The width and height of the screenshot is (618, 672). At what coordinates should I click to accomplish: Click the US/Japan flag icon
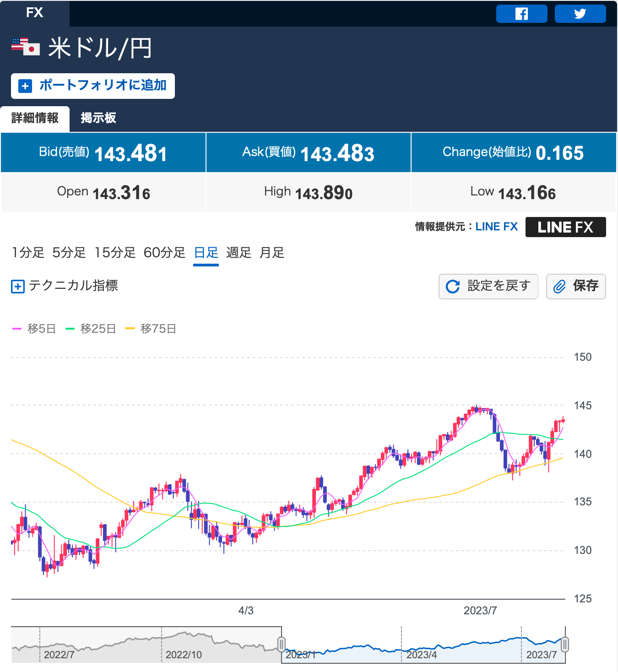[x=26, y=47]
